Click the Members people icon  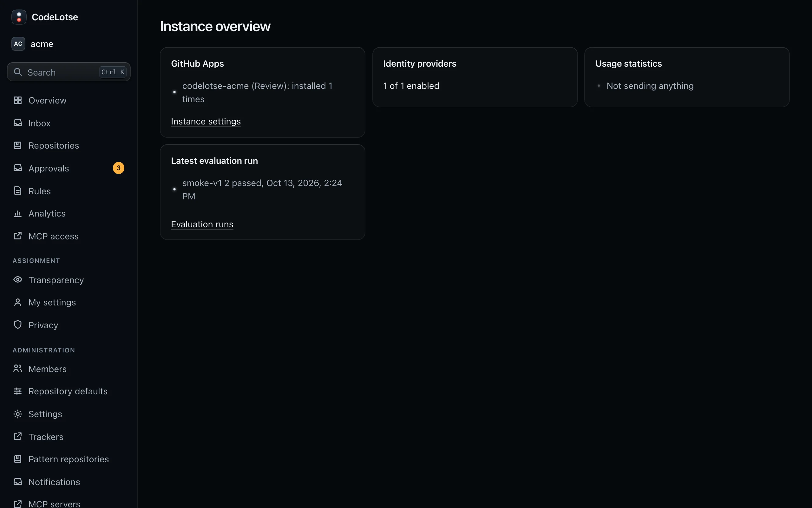tap(18, 369)
